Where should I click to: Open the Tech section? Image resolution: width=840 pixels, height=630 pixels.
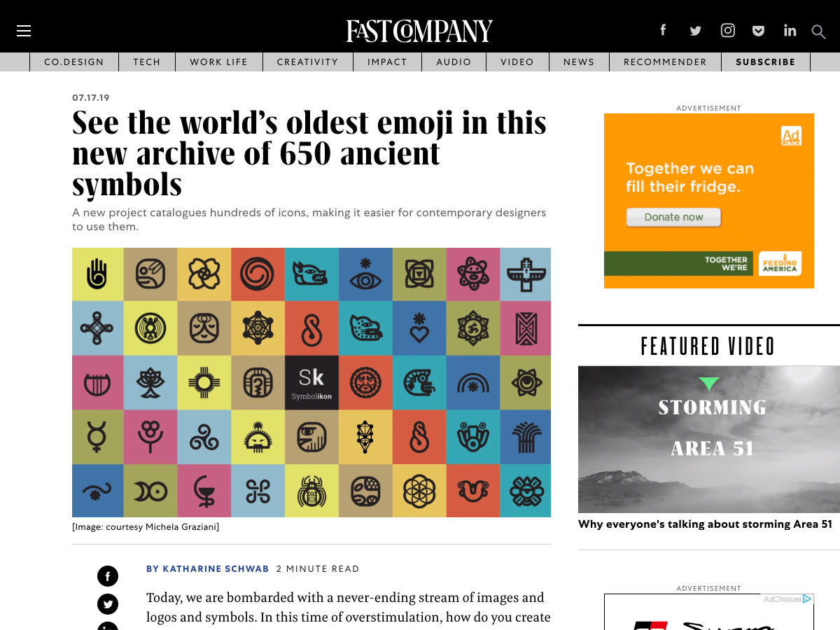click(x=147, y=62)
